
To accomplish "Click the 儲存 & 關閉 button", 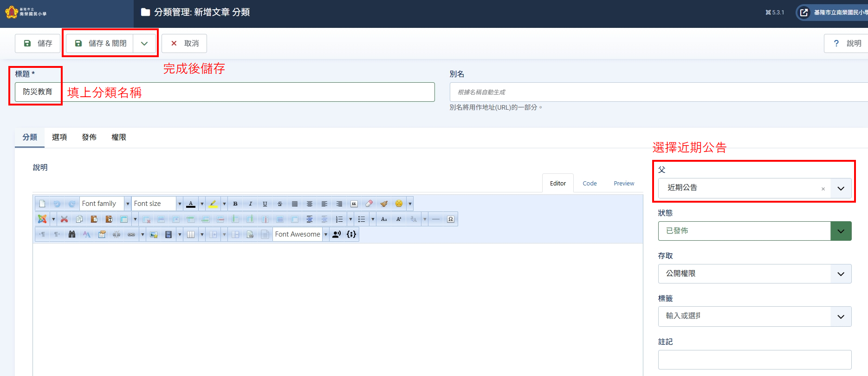I will [101, 43].
